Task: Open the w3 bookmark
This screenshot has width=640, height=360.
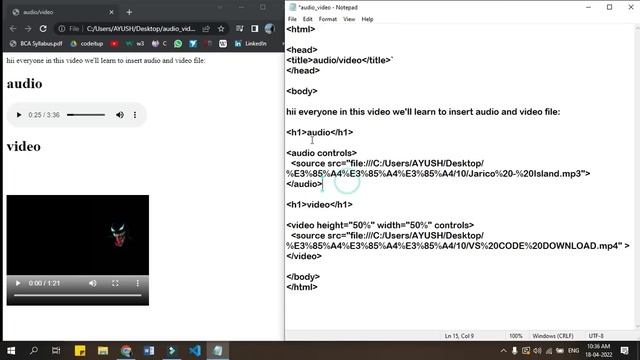Action: [x=135, y=44]
